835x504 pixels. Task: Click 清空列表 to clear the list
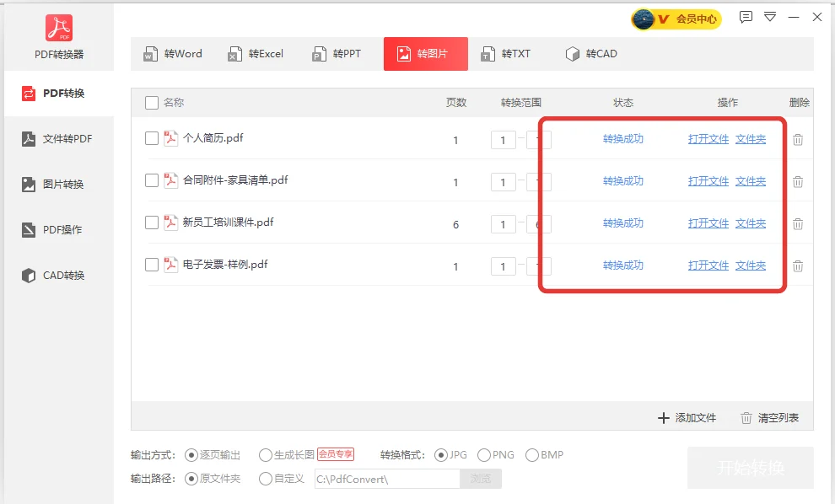(x=770, y=418)
